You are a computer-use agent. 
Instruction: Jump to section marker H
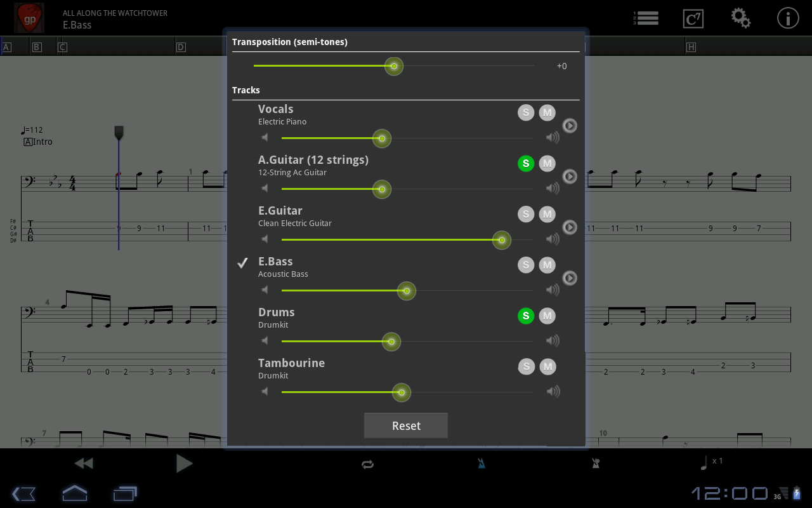pos(691,47)
